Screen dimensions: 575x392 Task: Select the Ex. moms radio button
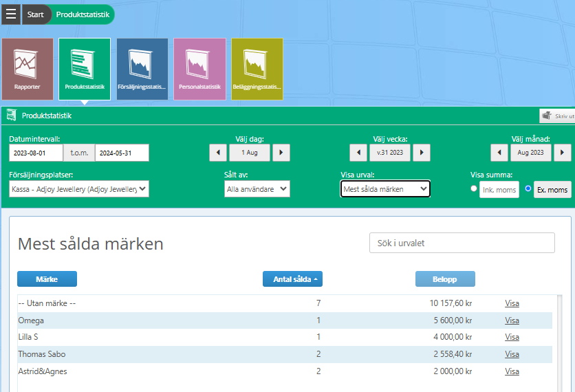coord(528,188)
